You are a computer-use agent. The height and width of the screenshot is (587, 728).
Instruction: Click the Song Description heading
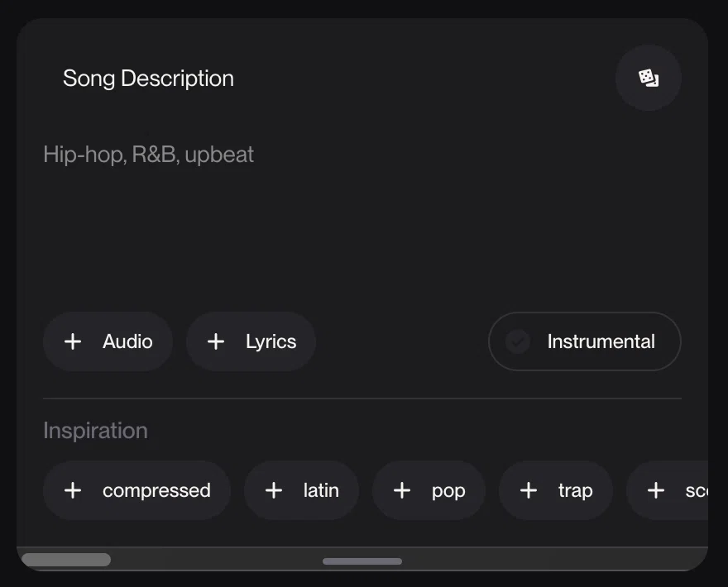click(148, 79)
